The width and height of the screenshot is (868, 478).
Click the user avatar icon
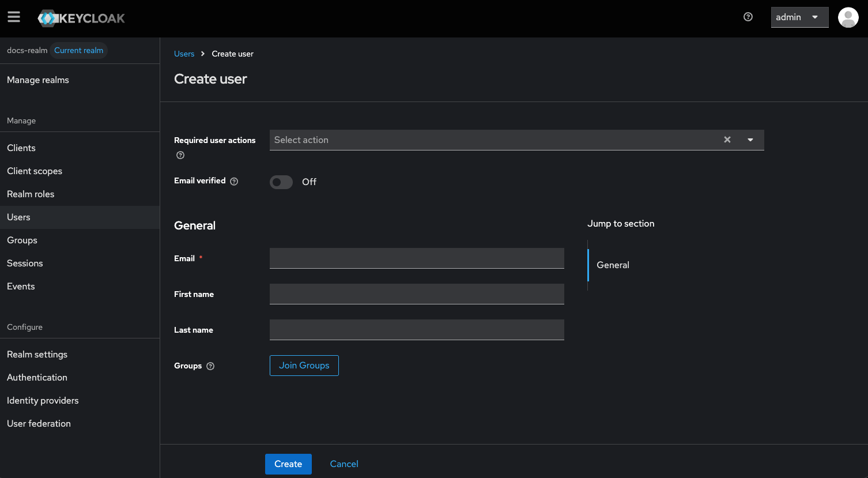tap(848, 17)
